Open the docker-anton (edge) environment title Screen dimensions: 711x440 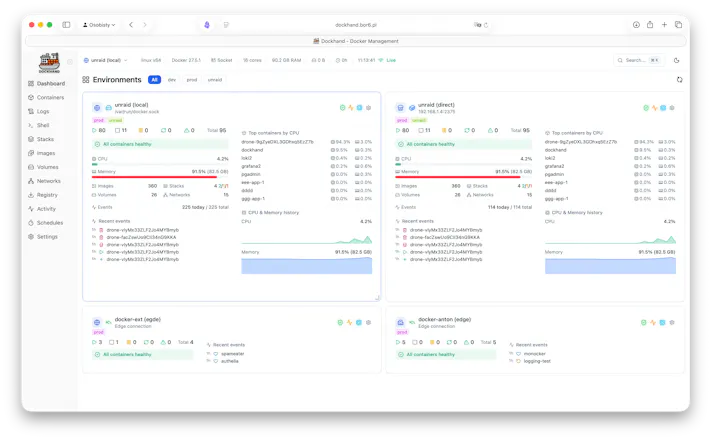tap(445, 319)
